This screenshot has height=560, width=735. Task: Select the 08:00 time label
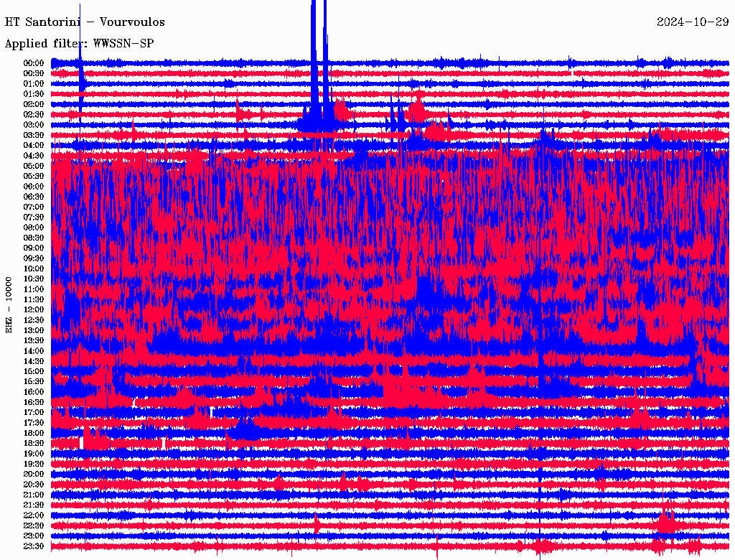[33, 228]
